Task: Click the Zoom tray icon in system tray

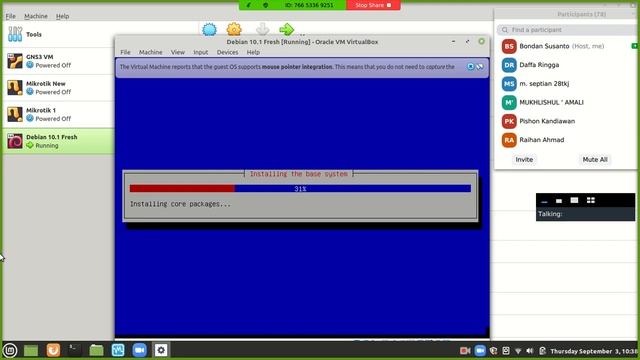Action: (x=480, y=351)
